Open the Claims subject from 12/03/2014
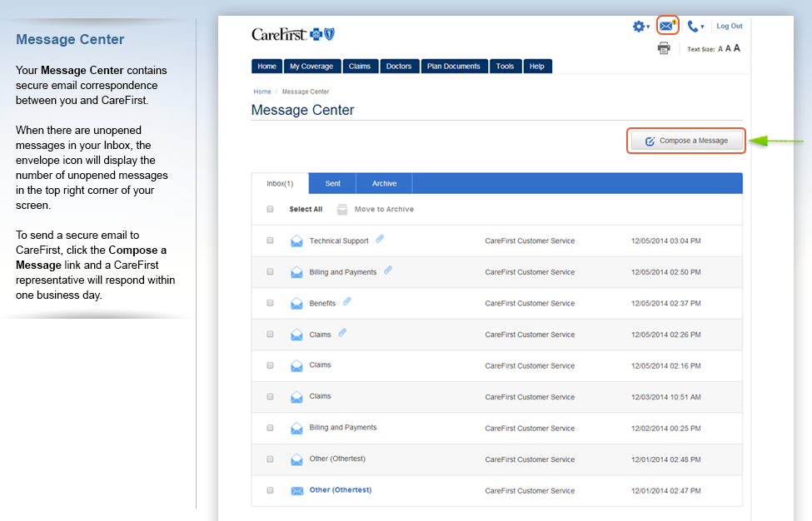The width and height of the screenshot is (812, 521). [320, 396]
